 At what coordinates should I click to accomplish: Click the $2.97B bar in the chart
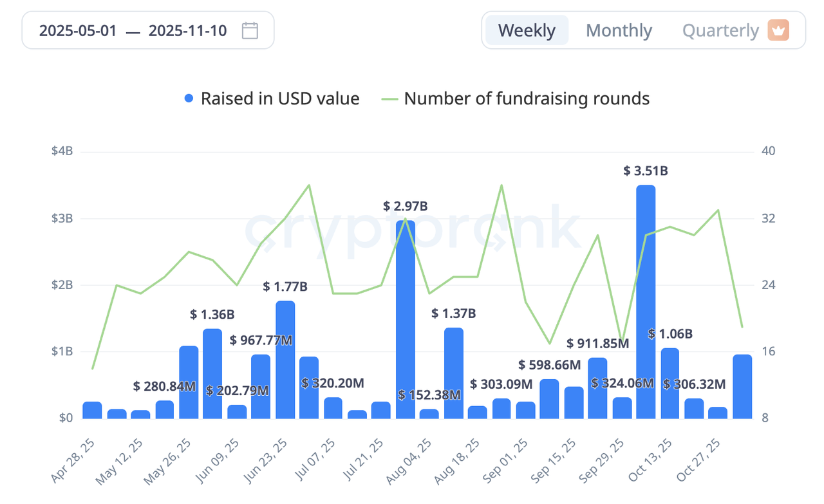pos(406,319)
